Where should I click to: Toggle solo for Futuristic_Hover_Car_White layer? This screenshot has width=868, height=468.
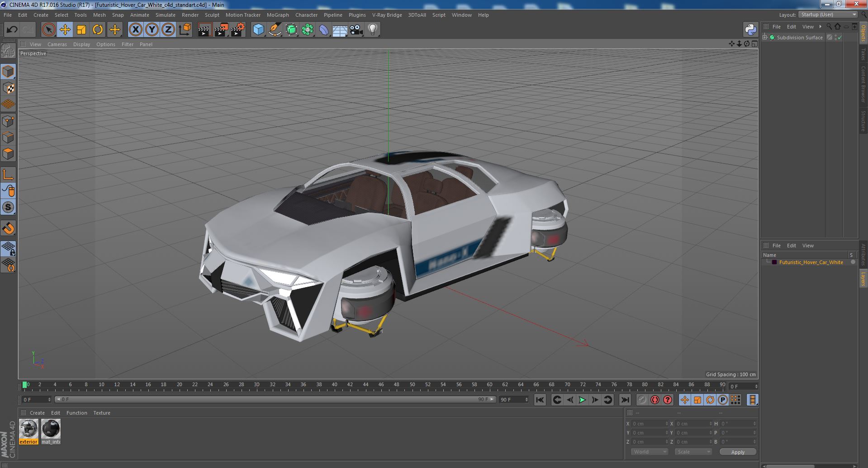click(853, 262)
